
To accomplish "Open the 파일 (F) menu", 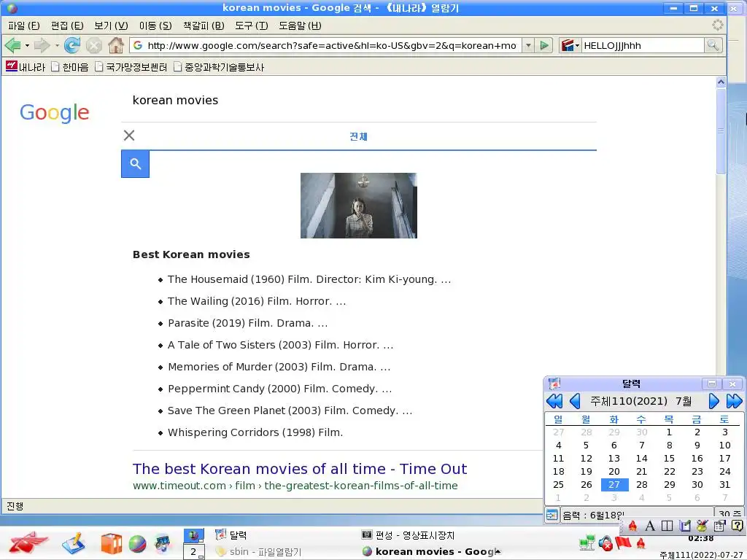I will pos(24,26).
